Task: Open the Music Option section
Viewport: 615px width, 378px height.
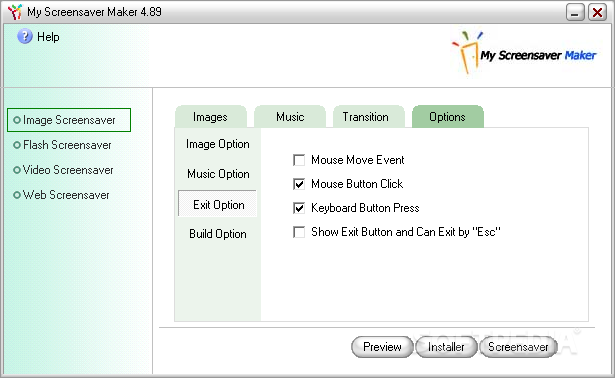Action: [218, 174]
